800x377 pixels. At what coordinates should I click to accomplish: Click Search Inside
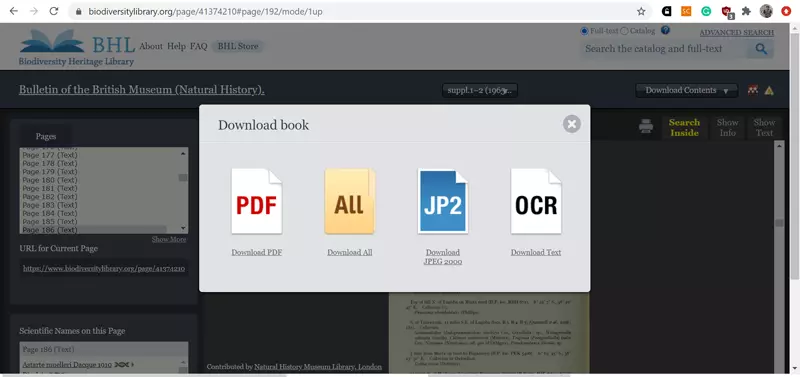(x=684, y=128)
